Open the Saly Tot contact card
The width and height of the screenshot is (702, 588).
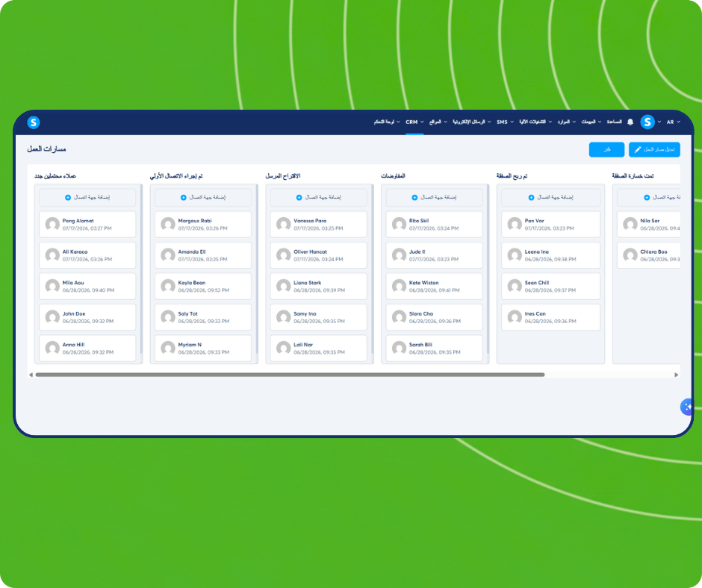tap(203, 317)
